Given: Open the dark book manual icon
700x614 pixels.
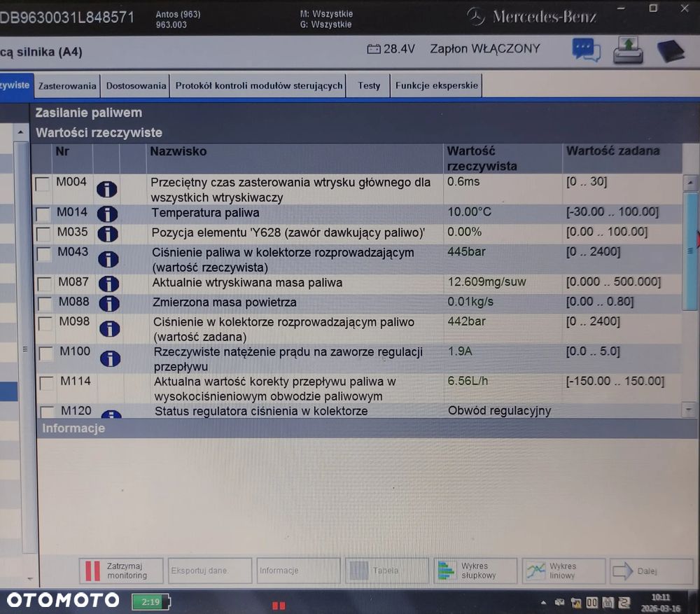Looking at the screenshot, I should [671, 51].
